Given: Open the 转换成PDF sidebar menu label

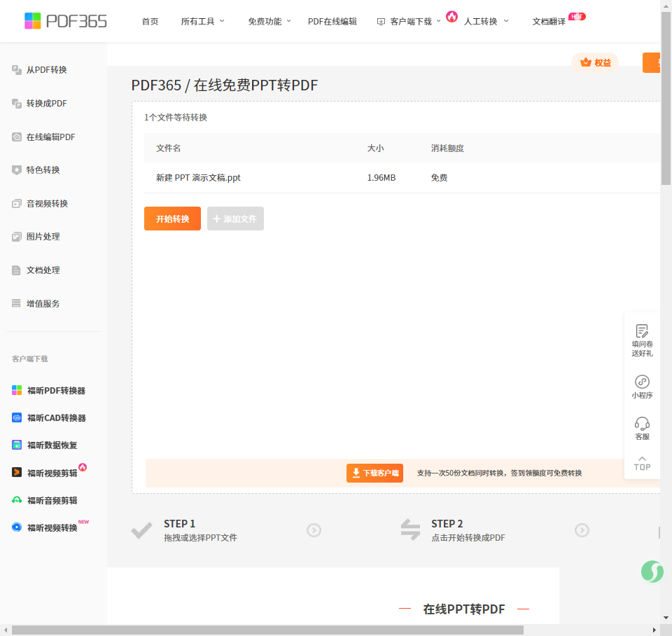Looking at the screenshot, I should click(47, 104).
